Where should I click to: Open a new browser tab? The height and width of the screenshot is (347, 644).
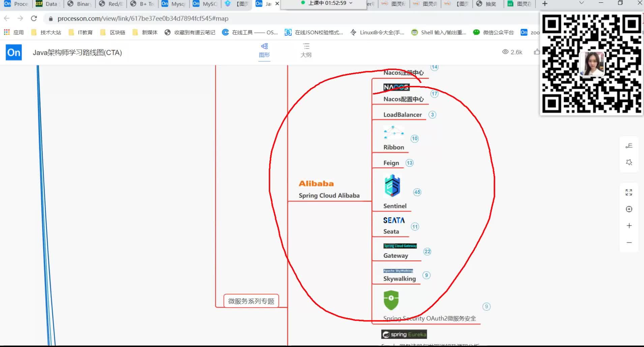(x=545, y=4)
